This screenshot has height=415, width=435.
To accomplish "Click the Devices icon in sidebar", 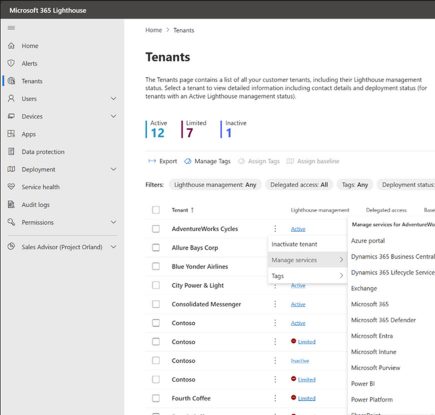I will tap(11, 116).
